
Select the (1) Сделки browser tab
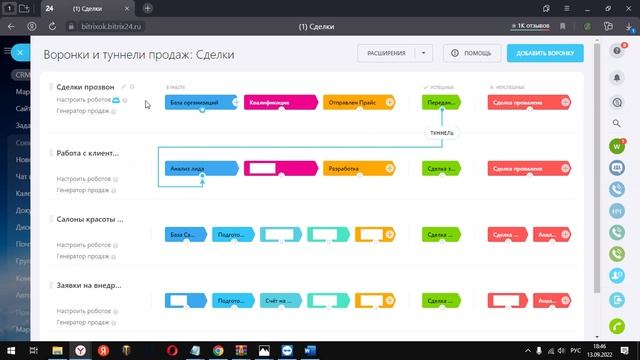click(x=87, y=9)
